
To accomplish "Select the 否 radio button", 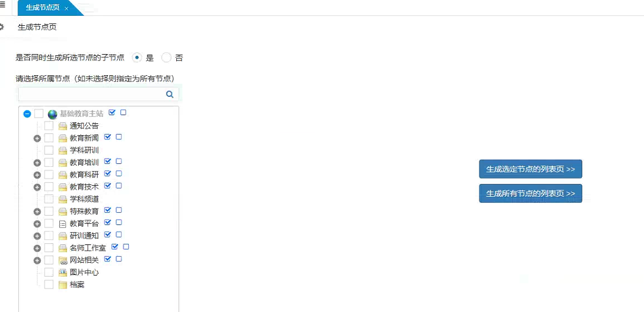I will pyautogui.click(x=166, y=58).
